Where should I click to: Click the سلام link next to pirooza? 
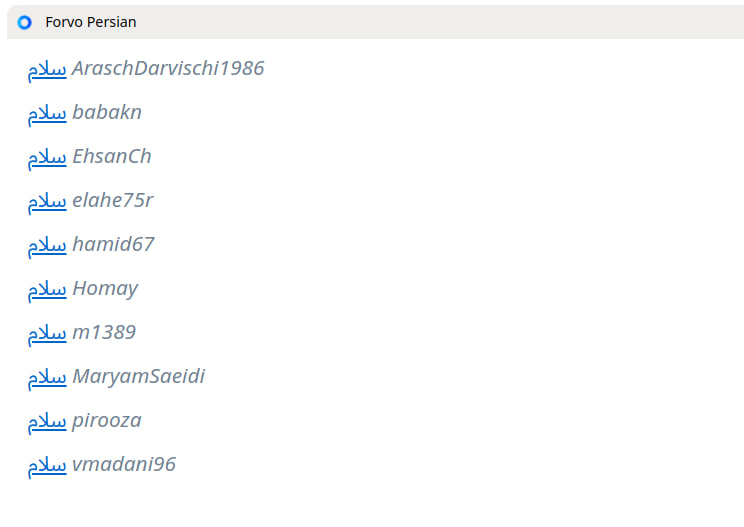tap(47, 421)
